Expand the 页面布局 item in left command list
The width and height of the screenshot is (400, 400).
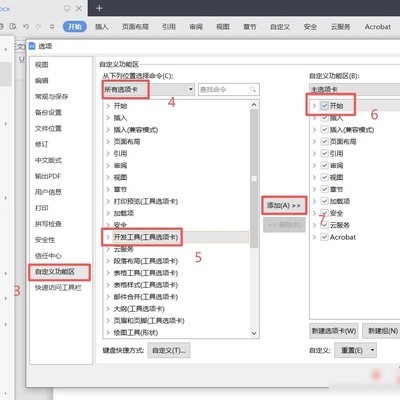pyautogui.click(x=108, y=142)
